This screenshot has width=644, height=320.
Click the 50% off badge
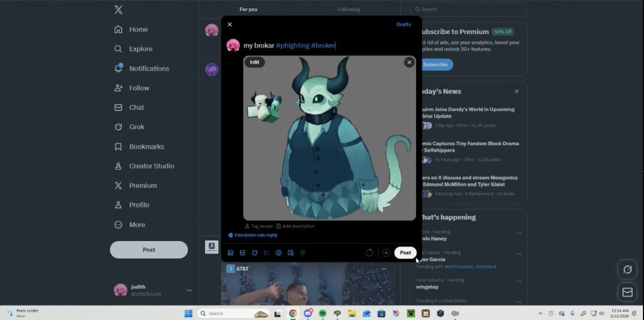[502, 32]
